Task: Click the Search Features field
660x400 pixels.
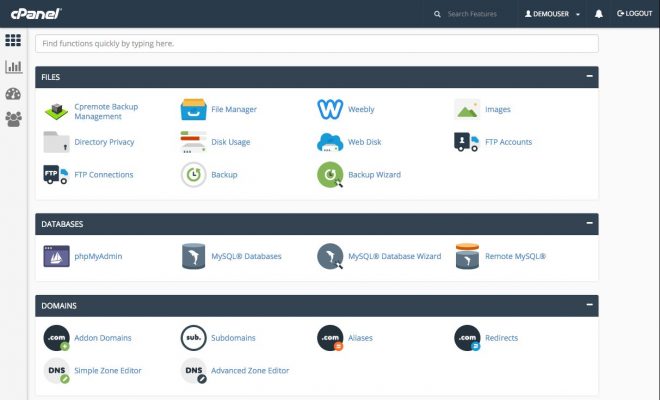Action: pos(472,14)
